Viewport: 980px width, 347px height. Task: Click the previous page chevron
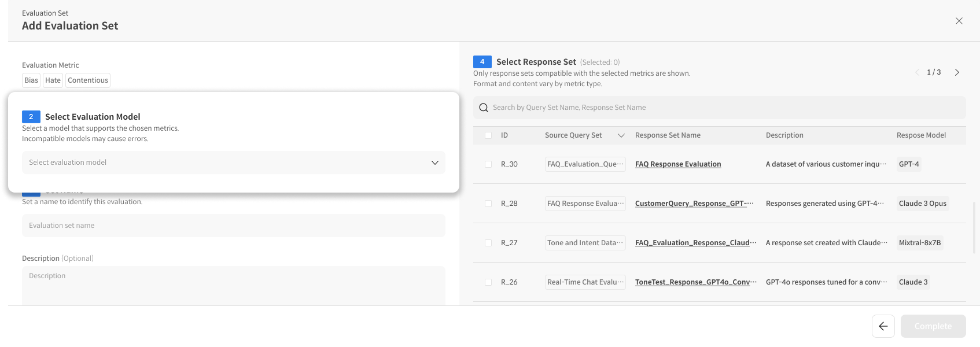917,72
